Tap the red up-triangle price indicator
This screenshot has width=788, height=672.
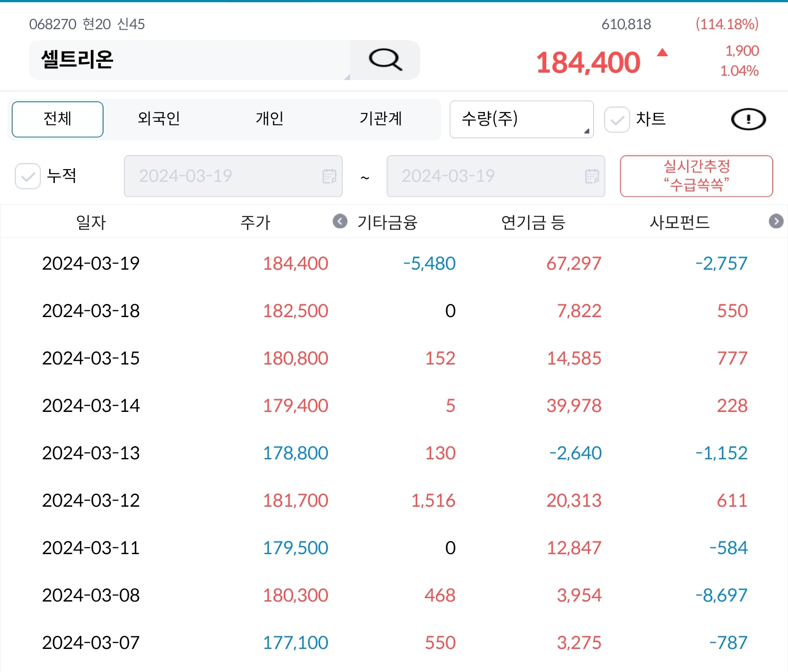(662, 53)
